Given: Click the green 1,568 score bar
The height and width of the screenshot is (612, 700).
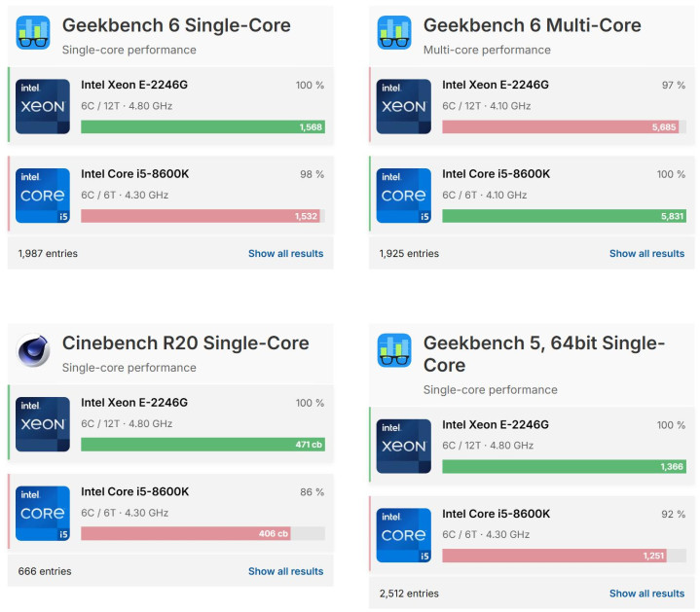Looking at the screenshot, I should pyautogui.click(x=203, y=127).
